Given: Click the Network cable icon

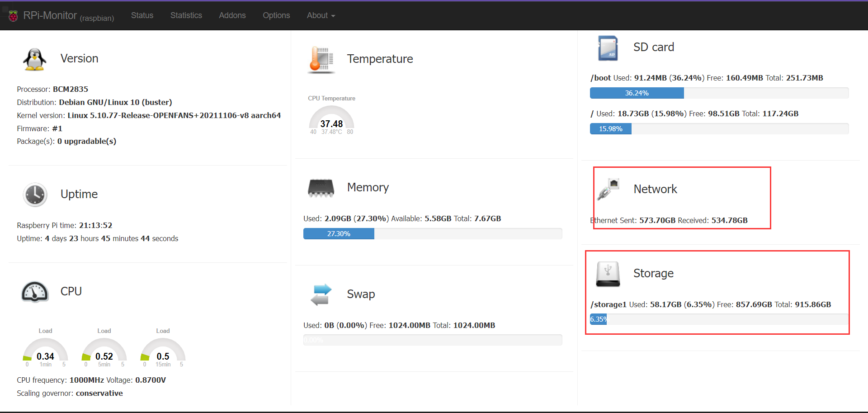Looking at the screenshot, I should (x=608, y=189).
